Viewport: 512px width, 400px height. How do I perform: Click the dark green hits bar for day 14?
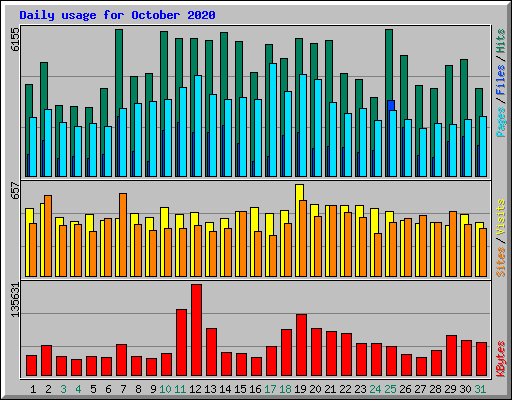pyautogui.click(x=224, y=65)
